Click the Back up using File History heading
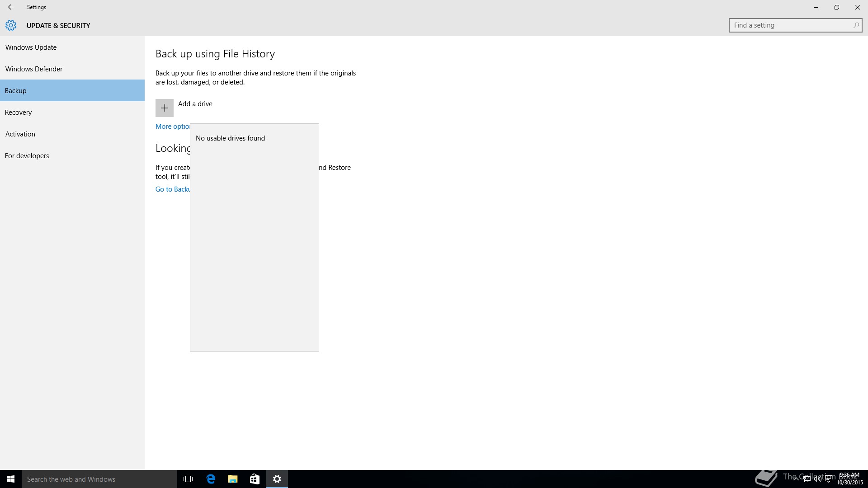Image resolution: width=868 pixels, height=488 pixels. pos(215,54)
